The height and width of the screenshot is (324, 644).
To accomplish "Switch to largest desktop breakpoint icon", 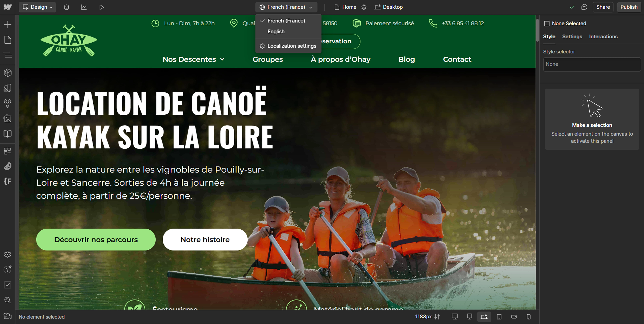I will (455, 317).
